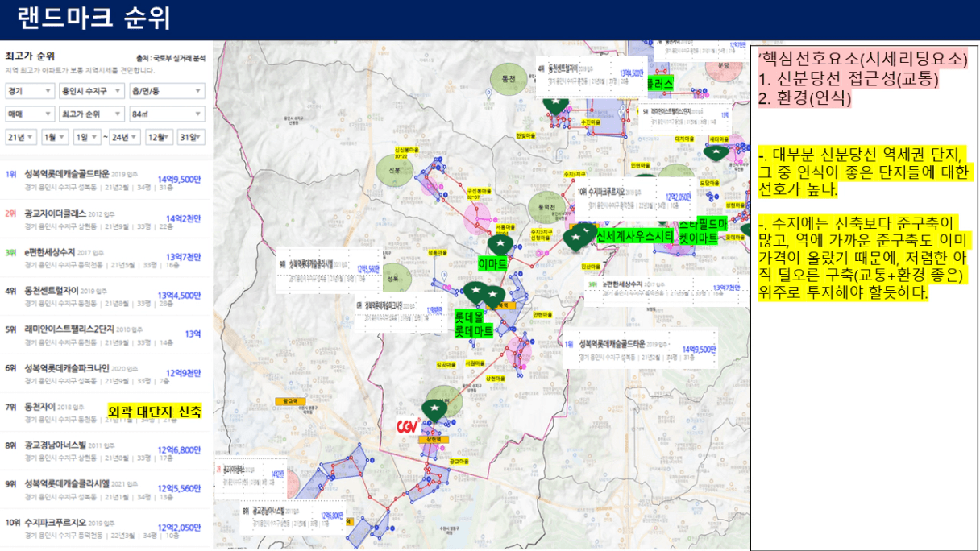This screenshot has width=980, height=551.
Task: Click the 14억9,500만 price in the ranking list
Action: (x=179, y=179)
